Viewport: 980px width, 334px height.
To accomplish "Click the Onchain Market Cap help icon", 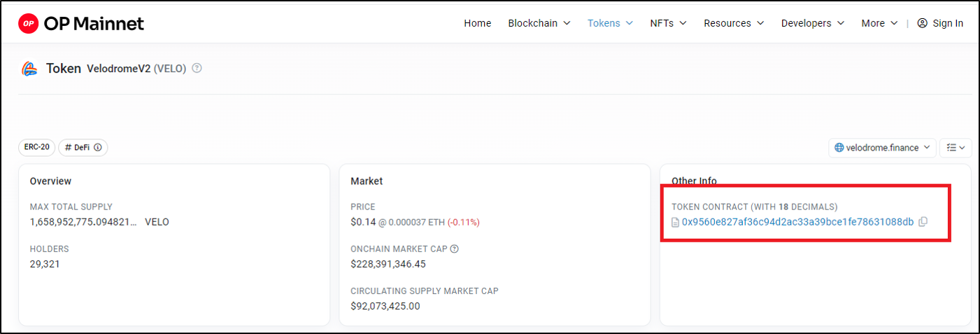I will click(x=455, y=249).
